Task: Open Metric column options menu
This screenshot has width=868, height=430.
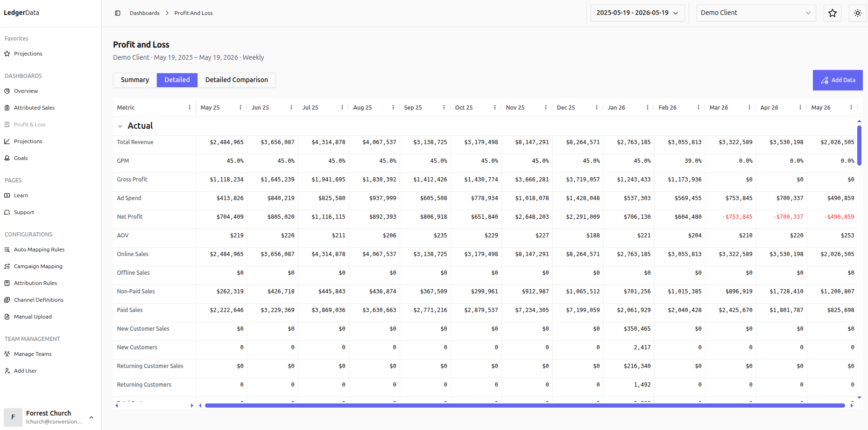Action: (x=190, y=107)
